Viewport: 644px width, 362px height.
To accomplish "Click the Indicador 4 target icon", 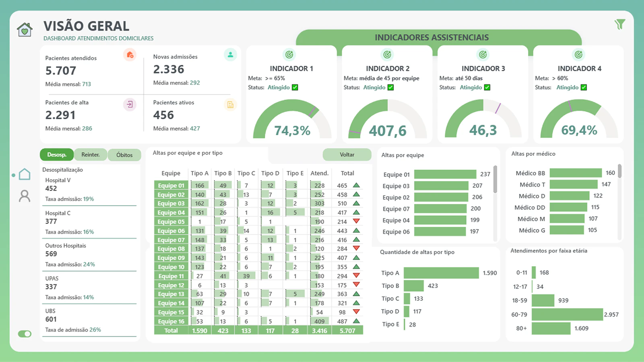I will point(578,54).
